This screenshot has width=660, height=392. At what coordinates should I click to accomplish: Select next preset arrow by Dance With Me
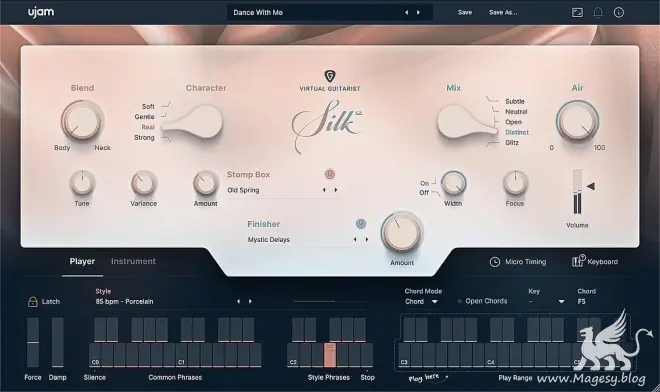418,13
